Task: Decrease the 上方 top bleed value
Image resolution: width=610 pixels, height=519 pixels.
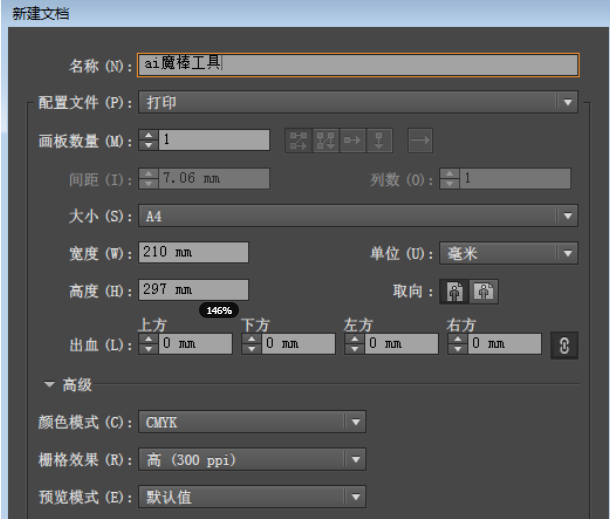Action: coord(148,349)
